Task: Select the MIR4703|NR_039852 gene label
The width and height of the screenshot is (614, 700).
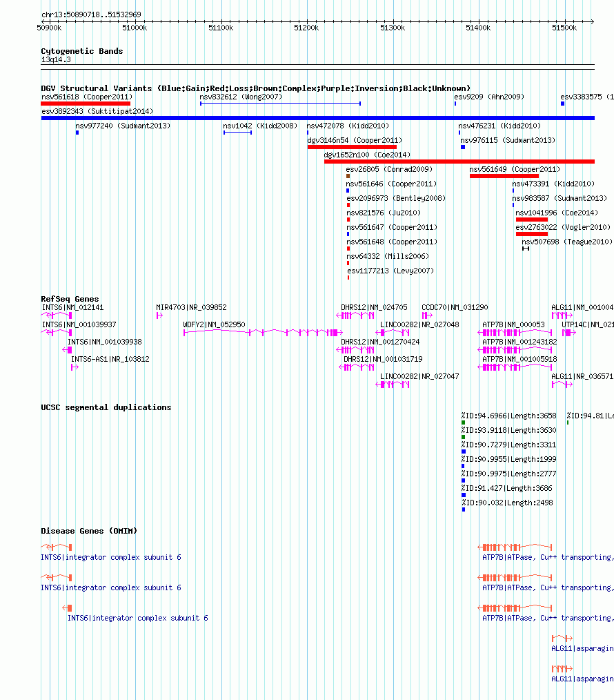Action: pyautogui.click(x=191, y=308)
